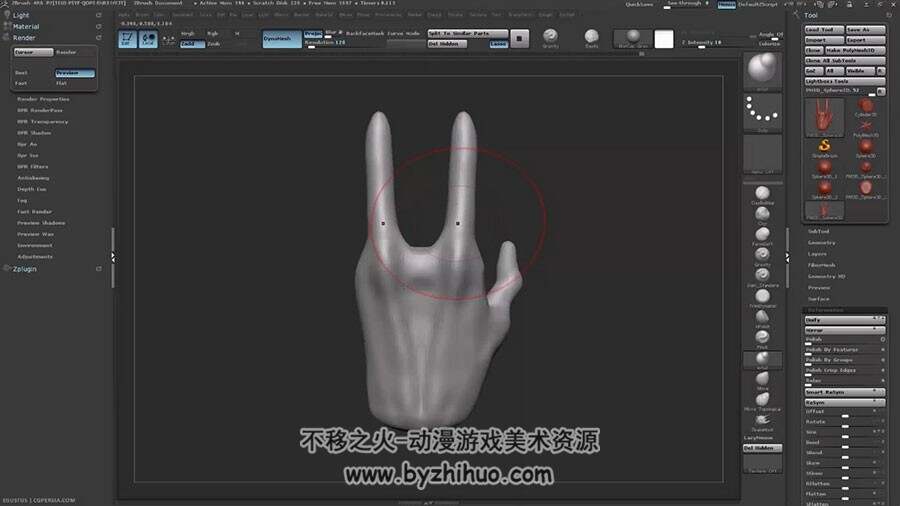Open BPR Shadow submenu
This screenshot has height=506, width=900.
(x=34, y=133)
